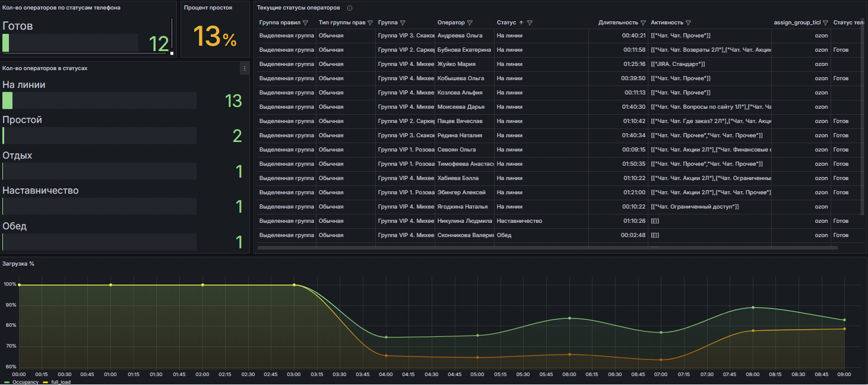Open the three-dot menu of operators-in-statuses panel

coord(244,69)
